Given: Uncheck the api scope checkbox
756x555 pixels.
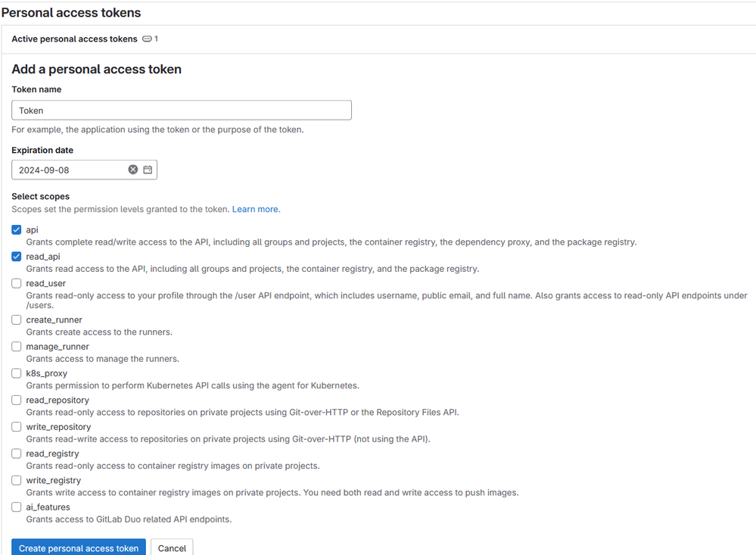Looking at the screenshot, I should click(x=17, y=230).
